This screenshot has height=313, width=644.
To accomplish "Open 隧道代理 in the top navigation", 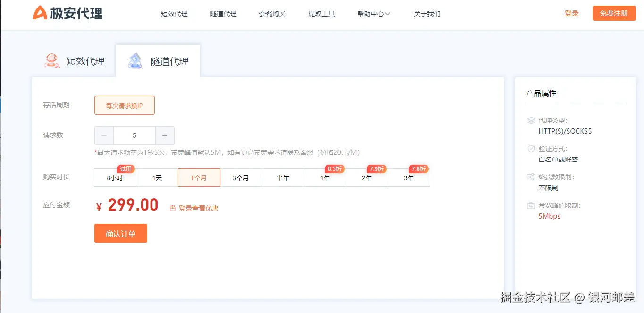I will click(x=223, y=14).
